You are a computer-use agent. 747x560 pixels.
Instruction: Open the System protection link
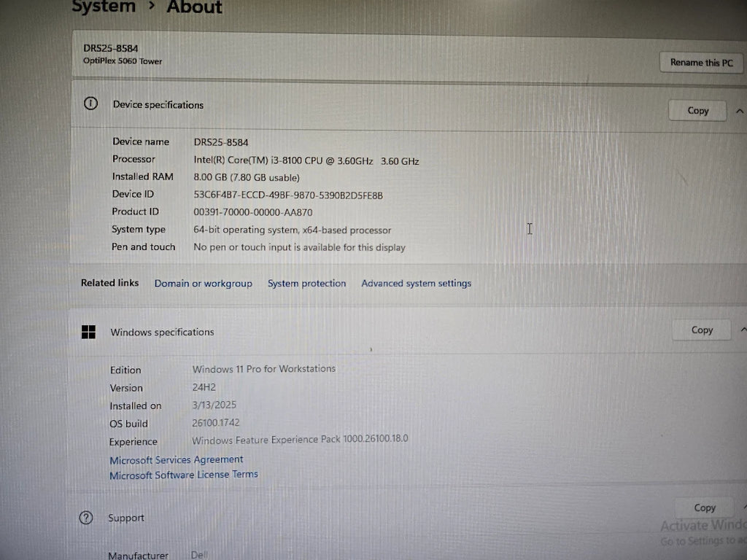pos(306,284)
